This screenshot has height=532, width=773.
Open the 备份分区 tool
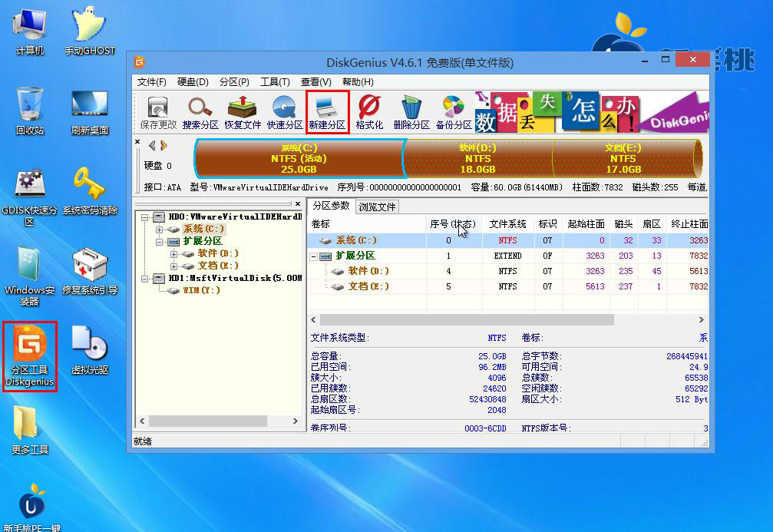[454, 112]
